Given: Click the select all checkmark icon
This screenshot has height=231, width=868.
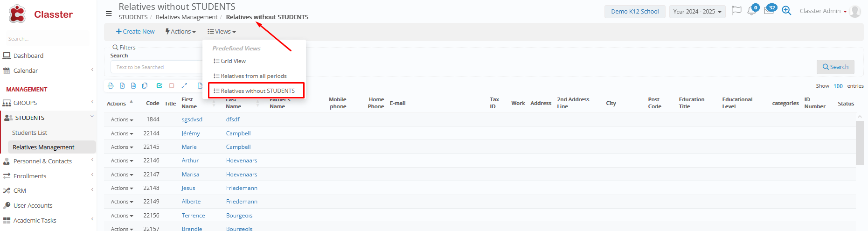Looking at the screenshot, I should (160, 86).
